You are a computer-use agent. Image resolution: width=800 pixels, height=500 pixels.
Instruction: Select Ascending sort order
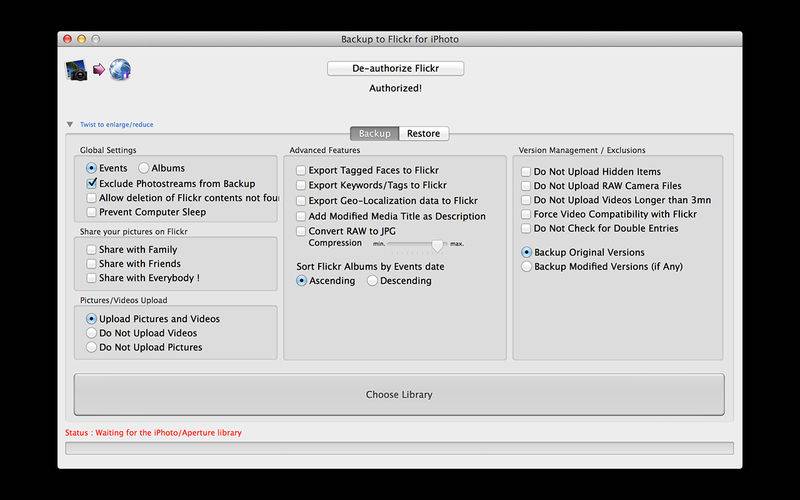[302, 281]
